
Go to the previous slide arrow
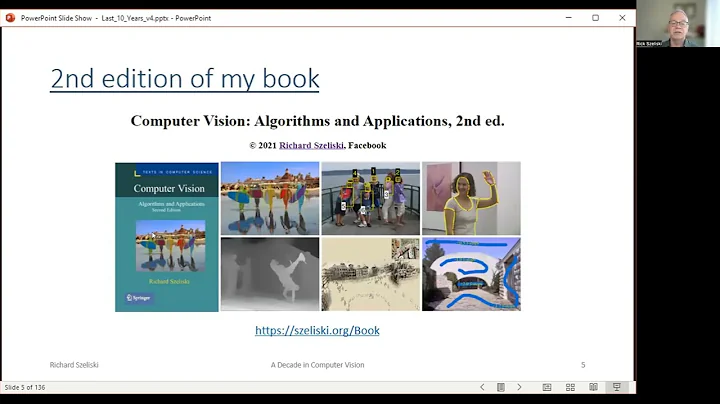482,387
